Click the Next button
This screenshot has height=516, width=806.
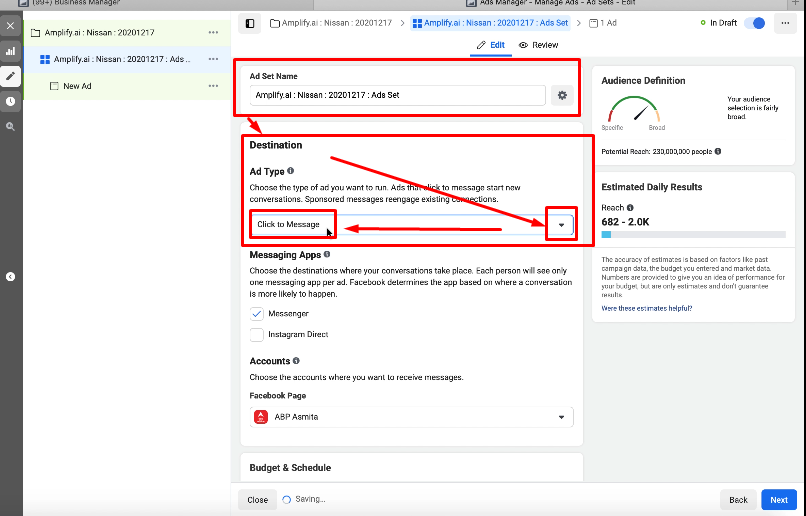point(778,500)
